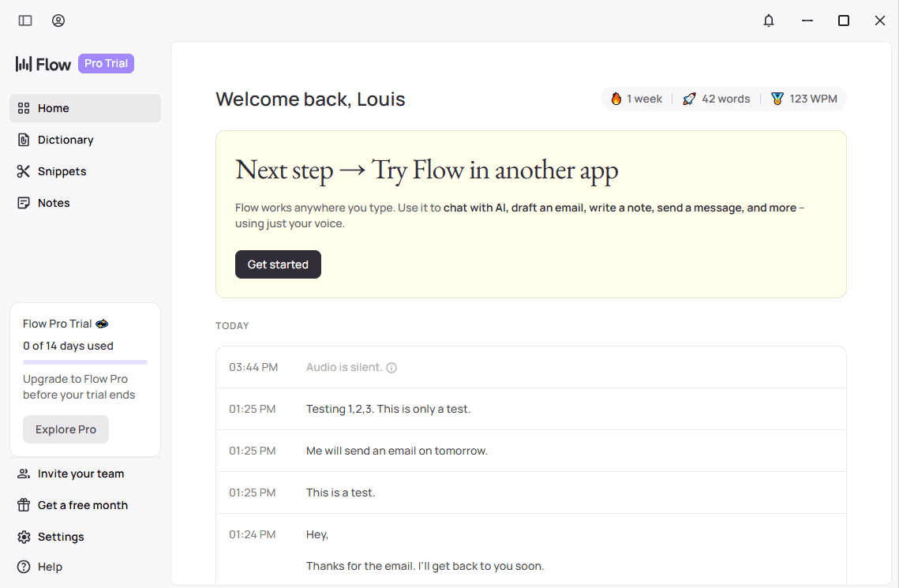The image size is (899, 588).
Task: Open the notifications bell
Action: tap(769, 21)
